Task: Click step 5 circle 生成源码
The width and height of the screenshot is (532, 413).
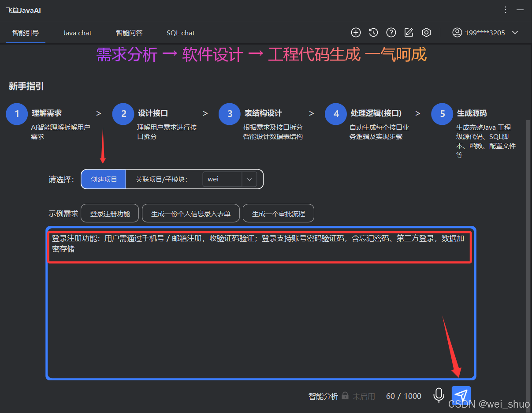Action: click(442, 114)
